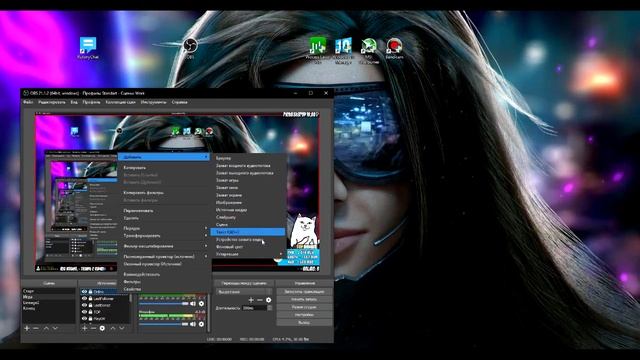Select the Старт scene
The height and width of the screenshot is (360, 640).
(x=49, y=291)
